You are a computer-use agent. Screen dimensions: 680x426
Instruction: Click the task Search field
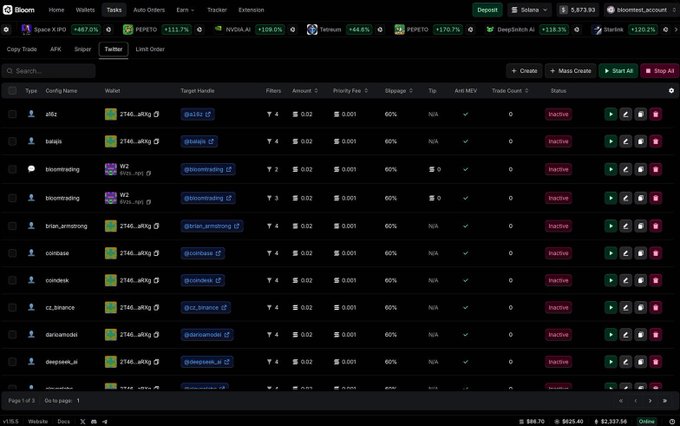(49, 71)
